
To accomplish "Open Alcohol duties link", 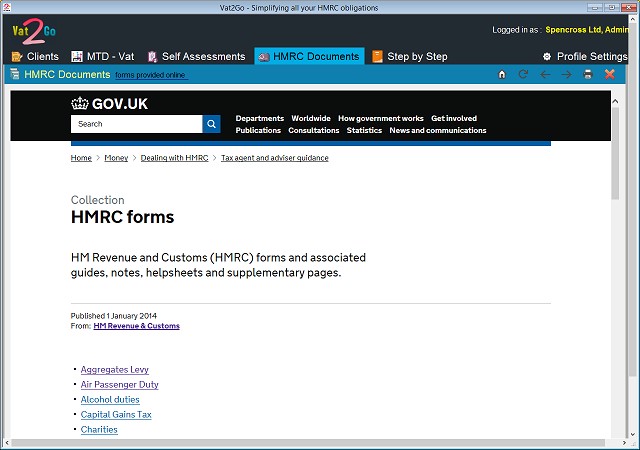I will click(110, 400).
